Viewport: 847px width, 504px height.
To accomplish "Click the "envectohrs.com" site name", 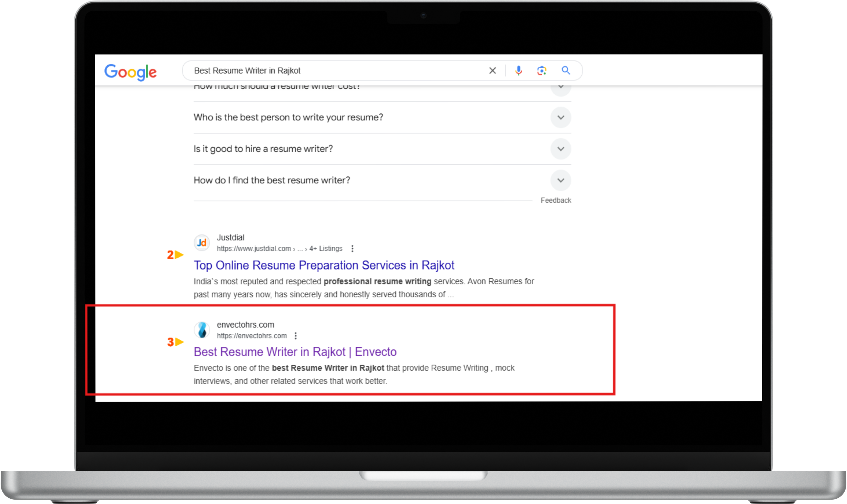I will tap(245, 325).
